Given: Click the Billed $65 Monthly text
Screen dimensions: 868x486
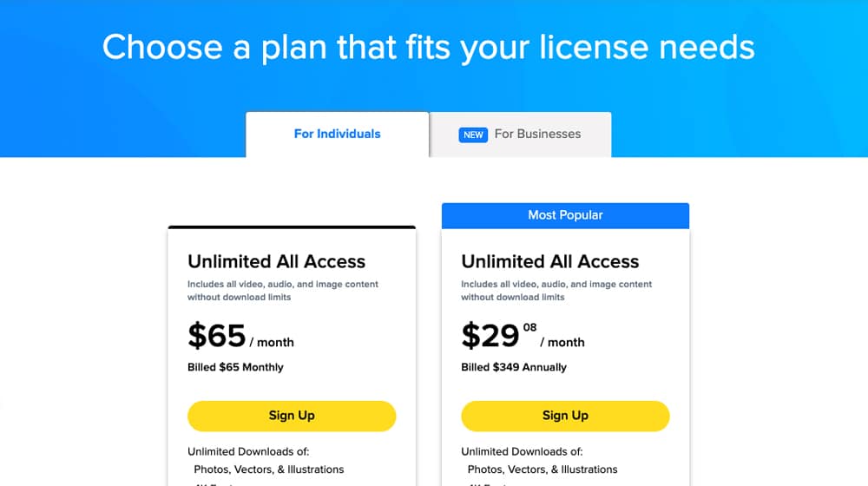Looking at the screenshot, I should click(235, 367).
